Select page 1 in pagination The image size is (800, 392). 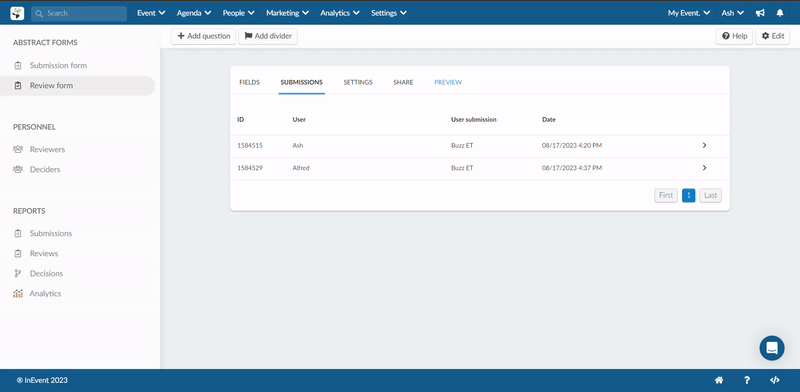pos(688,195)
